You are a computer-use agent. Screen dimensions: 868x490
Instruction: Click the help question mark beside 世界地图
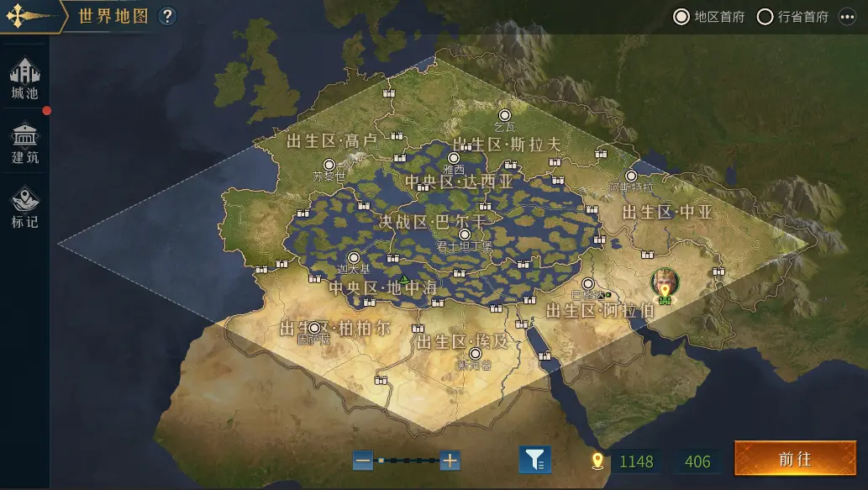point(168,16)
